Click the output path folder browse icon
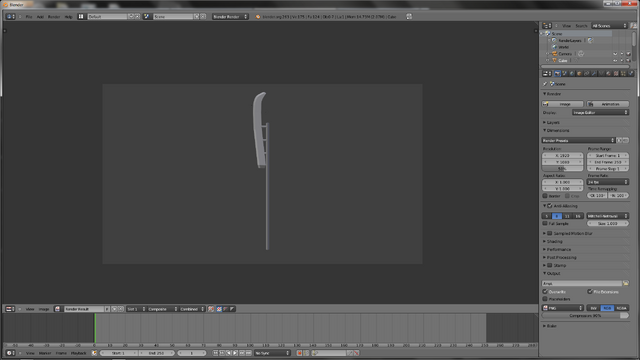Viewport: 640px width, 360px height. tap(626, 283)
